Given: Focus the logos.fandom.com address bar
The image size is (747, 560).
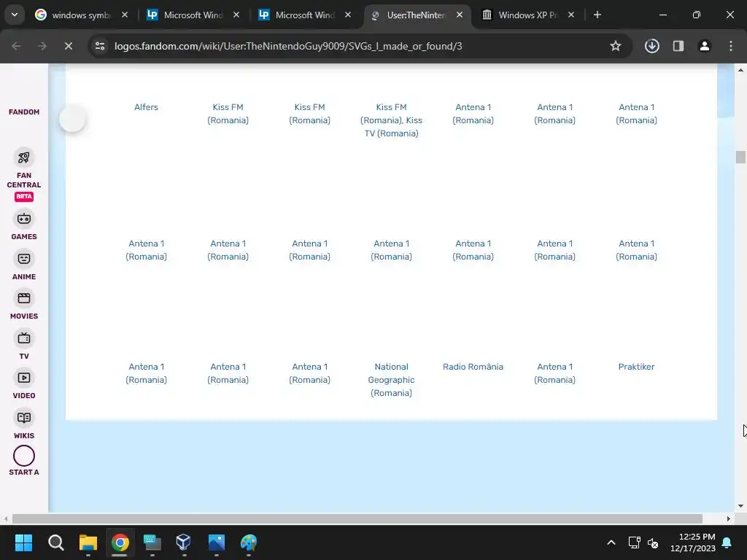Looking at the screenshot, I should pyautogui.click(x=287, y=46).
